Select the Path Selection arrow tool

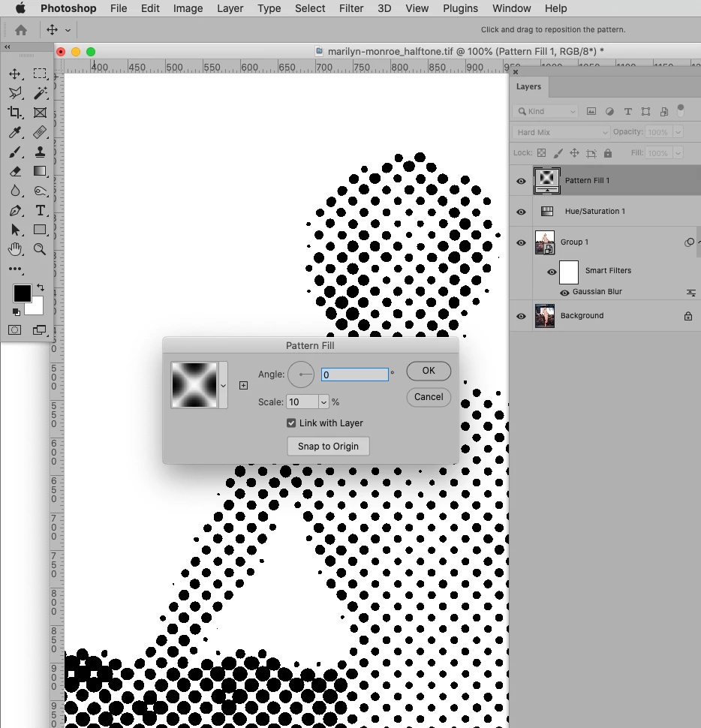(x=15, y=230)
